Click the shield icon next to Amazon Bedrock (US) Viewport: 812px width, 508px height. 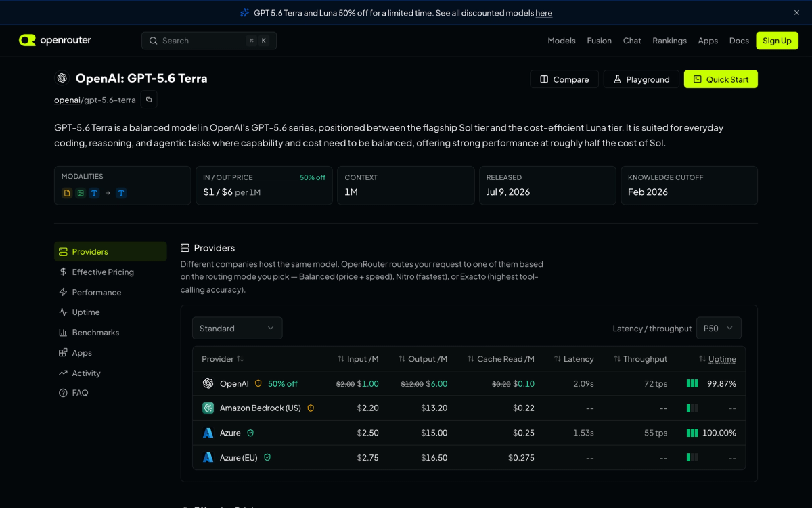[311, 408]
